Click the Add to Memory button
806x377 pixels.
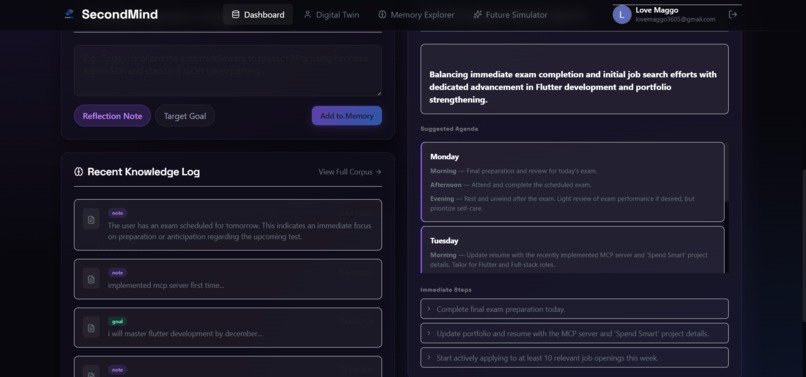pyautogui.click(x=346, y=116)
